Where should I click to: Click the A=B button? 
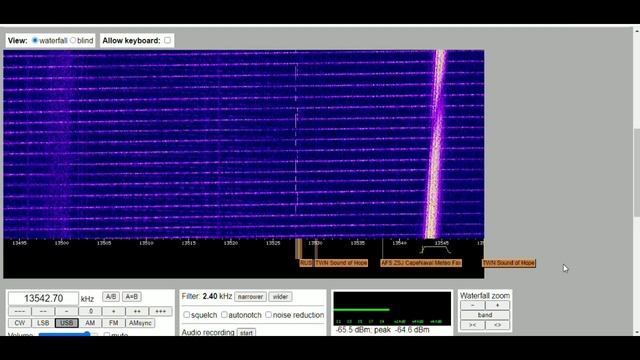coord(131,297)
